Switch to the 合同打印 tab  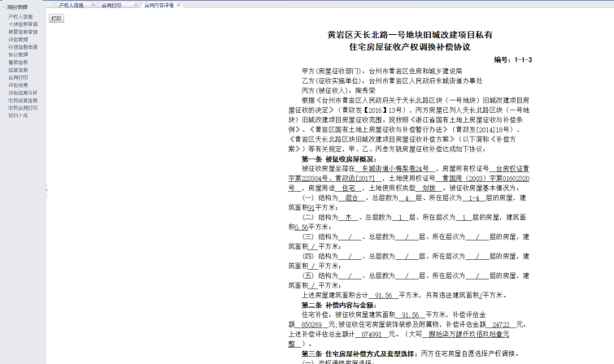[111, 5]
